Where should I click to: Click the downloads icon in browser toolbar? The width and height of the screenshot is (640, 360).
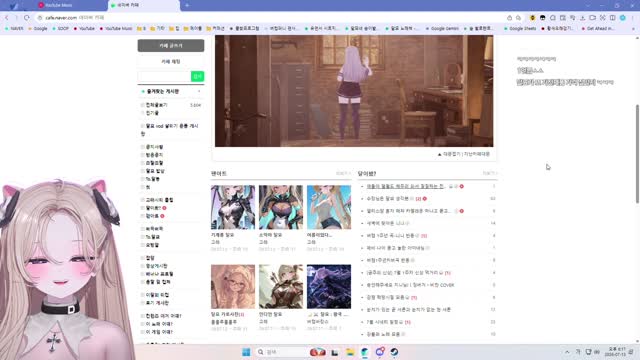pyautogui.click(x=582, y=18)
